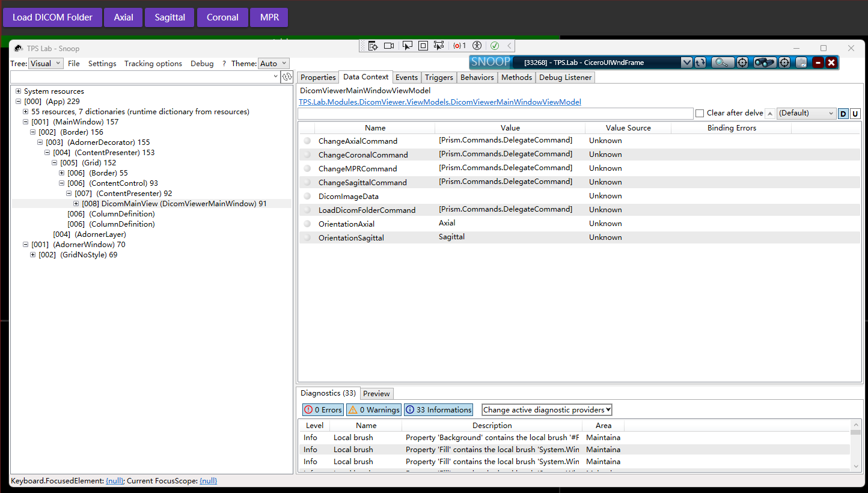Switch to the Properties tab
This screenshot has width=868, height=493.
click(318, 78)
